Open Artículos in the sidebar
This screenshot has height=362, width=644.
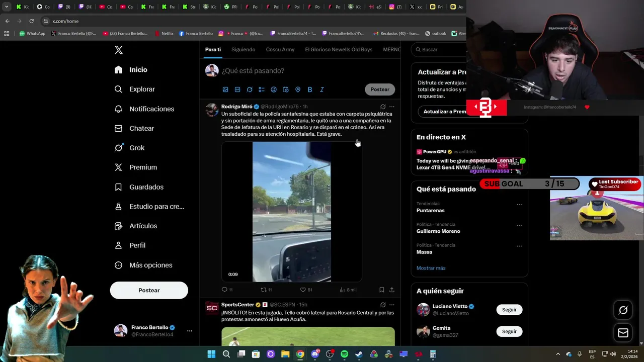coord(135,226)
